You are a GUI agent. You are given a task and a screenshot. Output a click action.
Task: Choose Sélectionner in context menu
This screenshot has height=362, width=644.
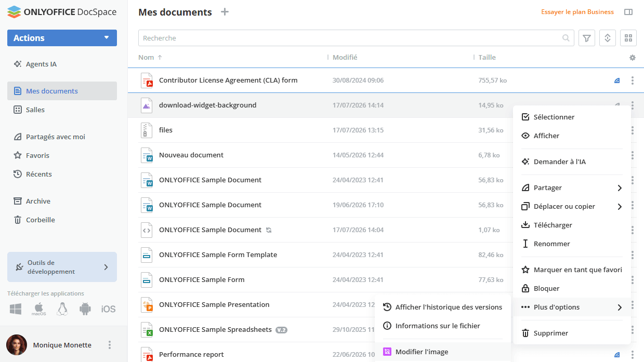point(572,117)
